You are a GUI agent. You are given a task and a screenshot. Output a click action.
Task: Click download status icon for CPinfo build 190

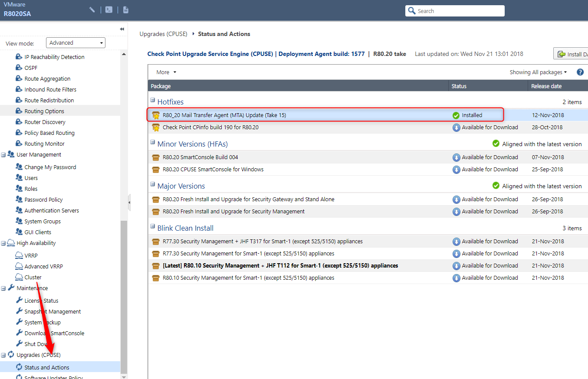pos(456,127)
